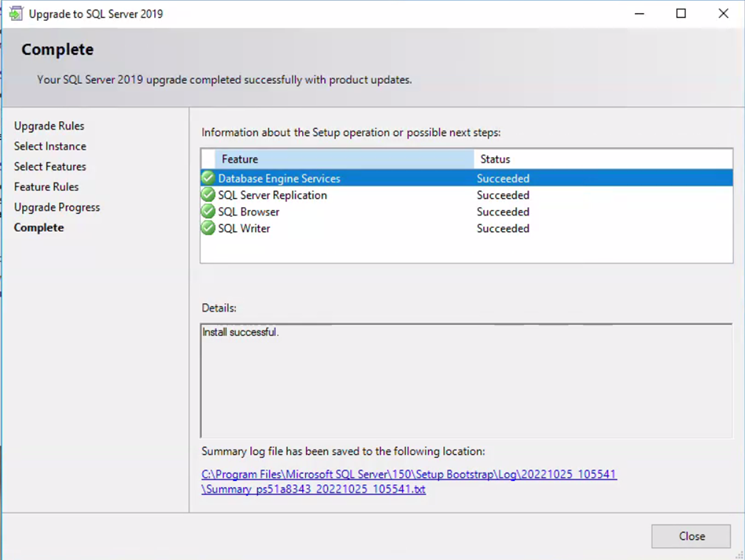The width and height of the screenshot is (745, 560).
Task: Click inside the Details box reading Install successful
Action: click(466, 381)
